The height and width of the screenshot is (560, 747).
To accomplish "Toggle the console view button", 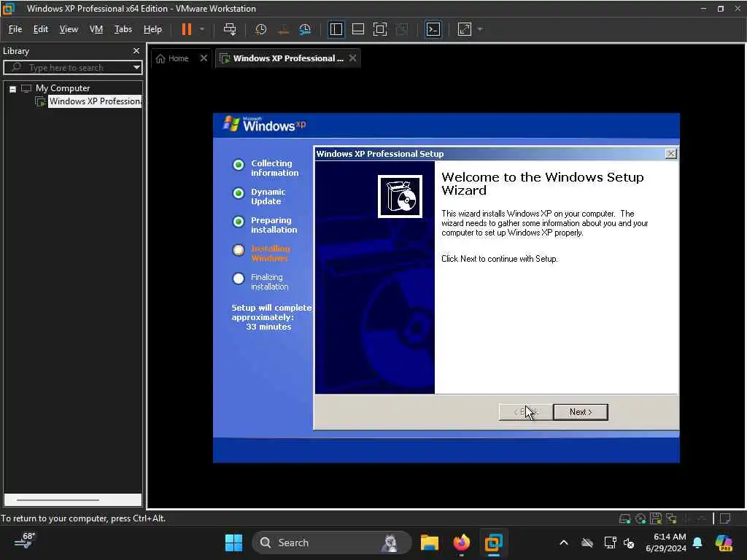I will (x=433, y=29).
